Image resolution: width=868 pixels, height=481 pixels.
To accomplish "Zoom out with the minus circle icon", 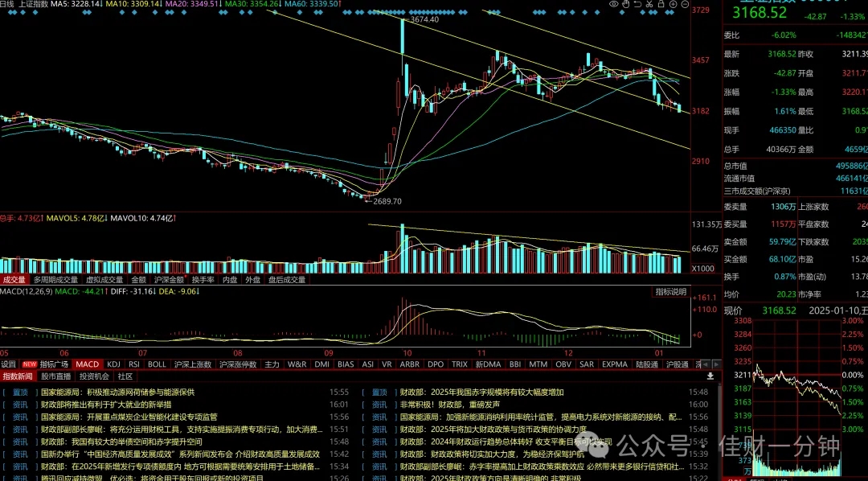I will [x=686, y=4].
